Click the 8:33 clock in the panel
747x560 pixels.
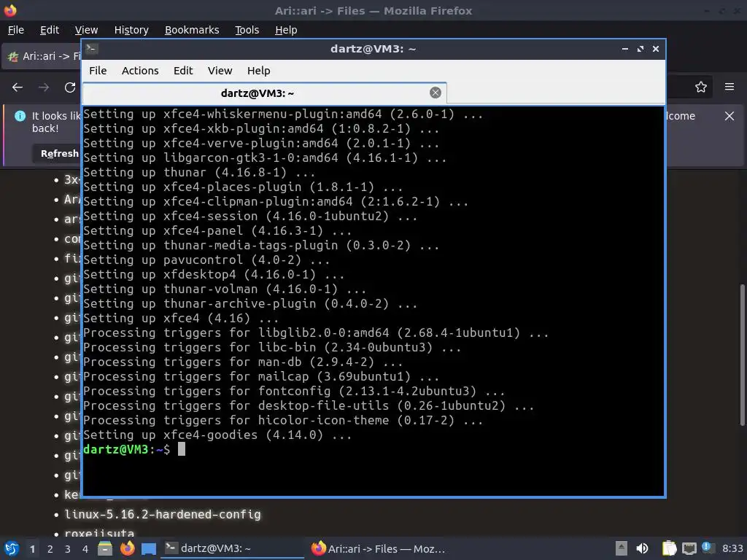click(x=732, y=548)
